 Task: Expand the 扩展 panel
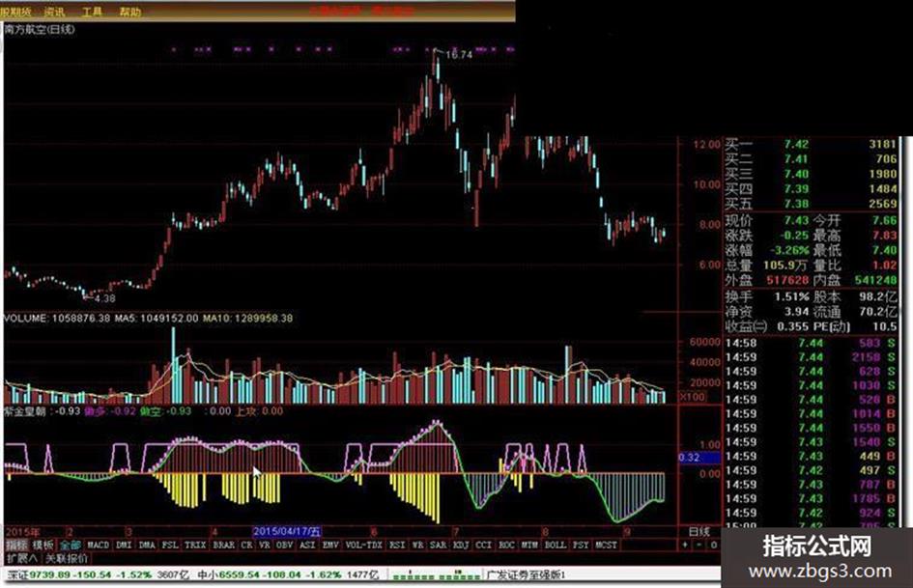point(22,558)
